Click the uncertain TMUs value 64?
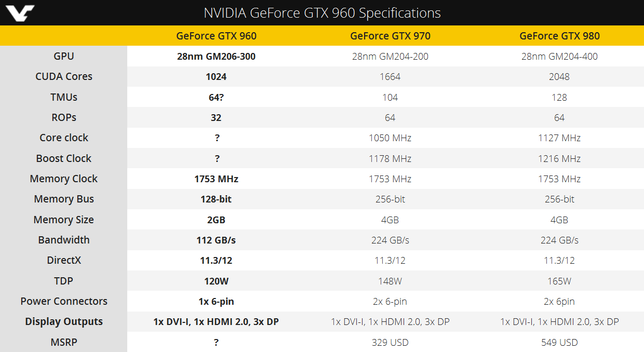 point(216,97)
